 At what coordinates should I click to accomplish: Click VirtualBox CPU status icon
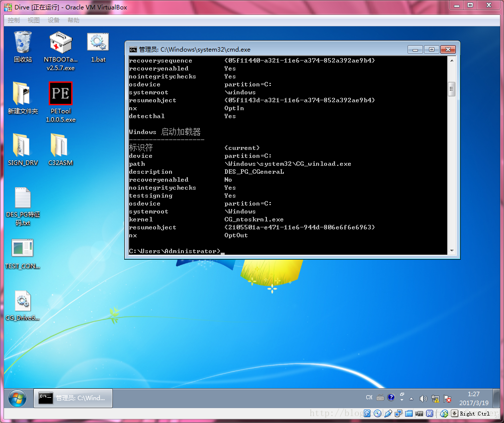click(x=430, y=414)
